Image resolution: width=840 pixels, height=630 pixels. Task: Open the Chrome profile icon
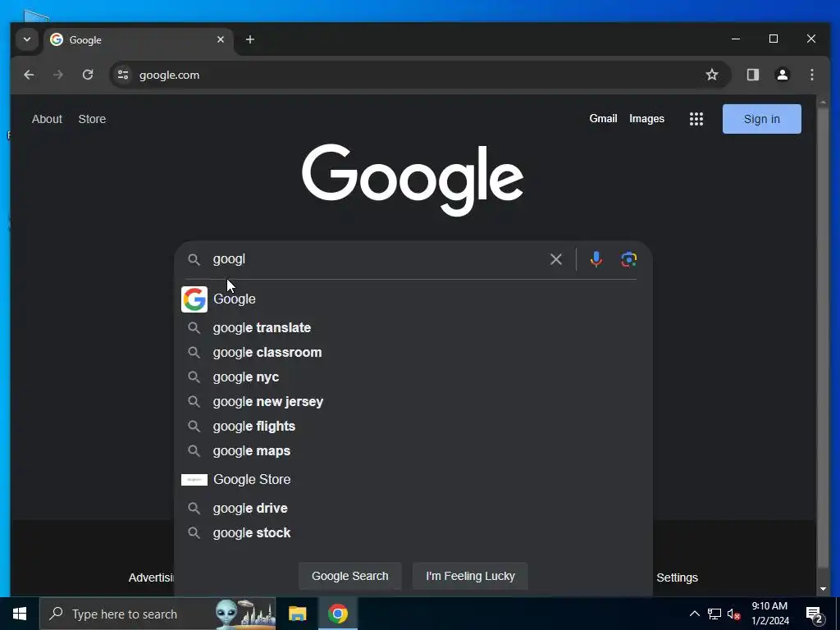[783, 75]
